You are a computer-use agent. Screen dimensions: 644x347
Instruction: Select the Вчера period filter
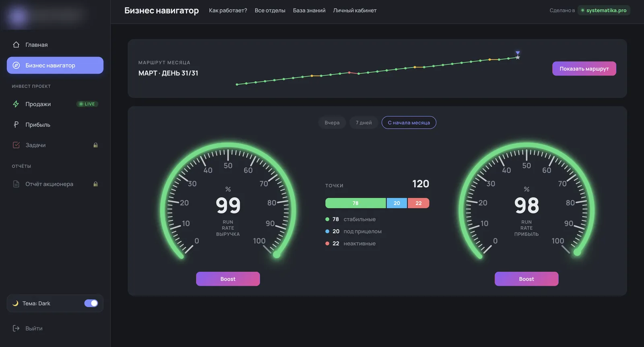[x=332, y=123]
